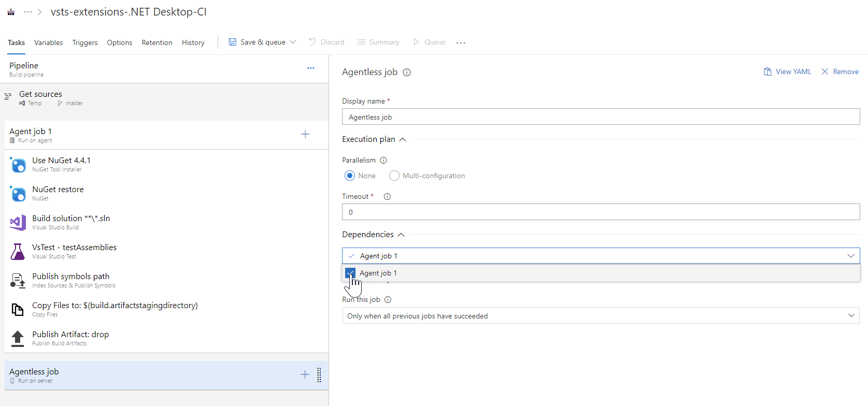Click the Publish Artifact upload icon
Screen dimensions: 868x406
pos(18,339)
